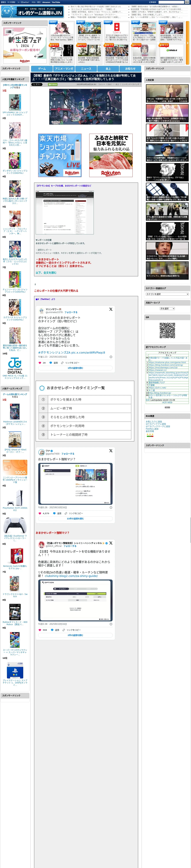Open the Amazon link in the top bar
The image size is (191, 868).
click(46, 2)
